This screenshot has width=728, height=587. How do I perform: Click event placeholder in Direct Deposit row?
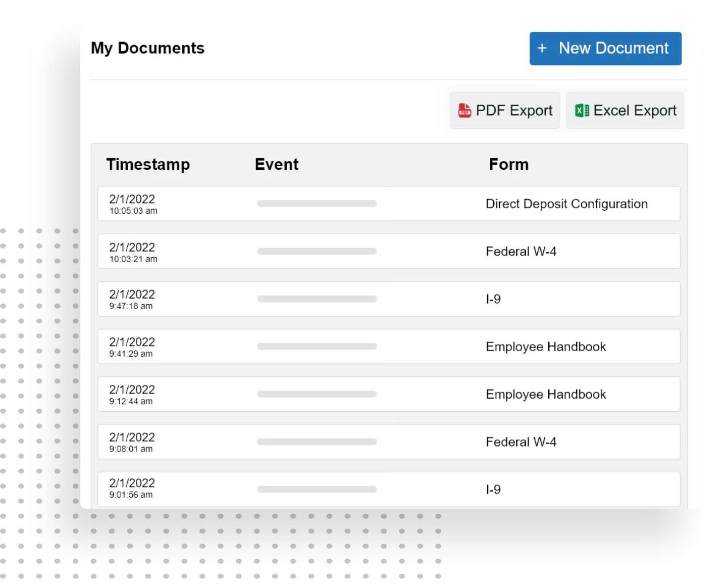pyautogui.click(x=317, y=204)
